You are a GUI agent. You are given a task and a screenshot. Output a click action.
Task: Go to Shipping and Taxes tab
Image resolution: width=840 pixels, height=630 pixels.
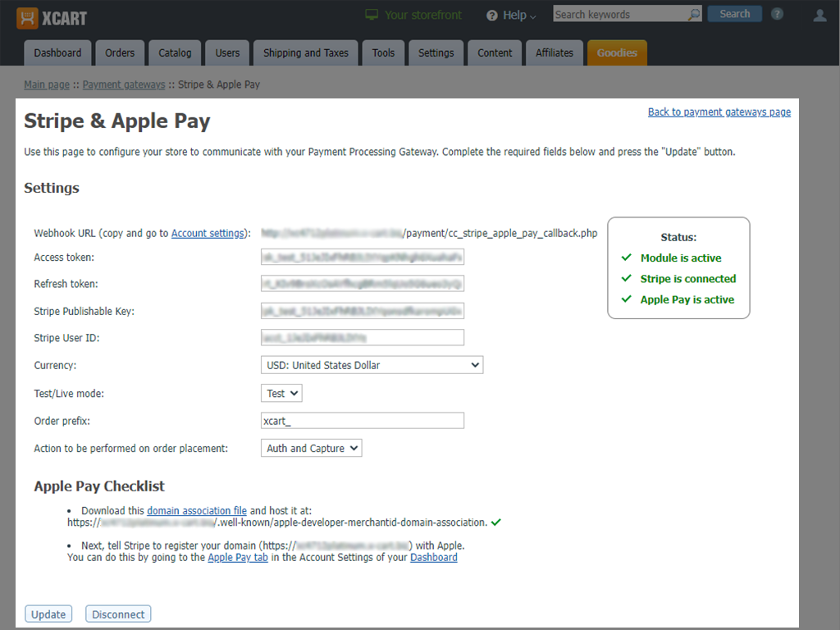(305, 52)
